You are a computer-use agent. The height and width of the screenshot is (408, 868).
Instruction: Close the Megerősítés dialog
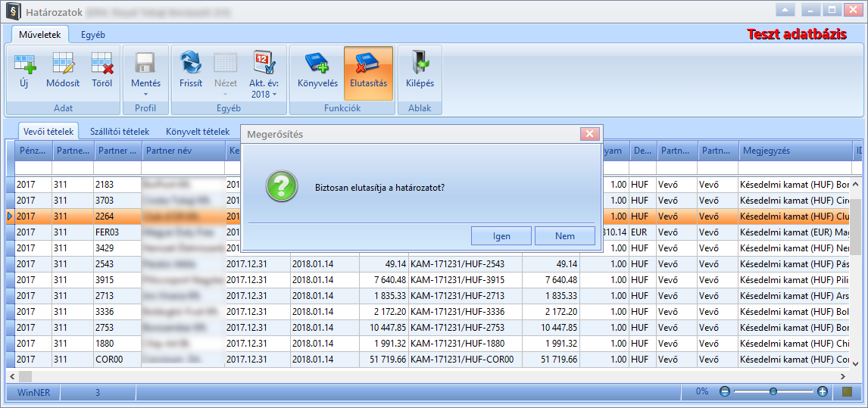(589, 134)
